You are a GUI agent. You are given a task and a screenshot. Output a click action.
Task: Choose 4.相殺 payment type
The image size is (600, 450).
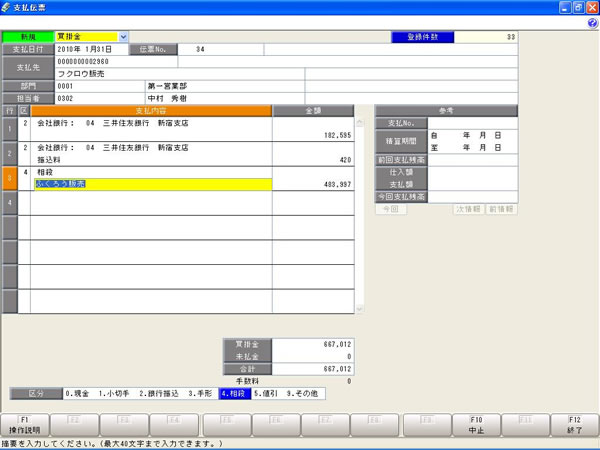pyautogui.click(x=235, y=393)
